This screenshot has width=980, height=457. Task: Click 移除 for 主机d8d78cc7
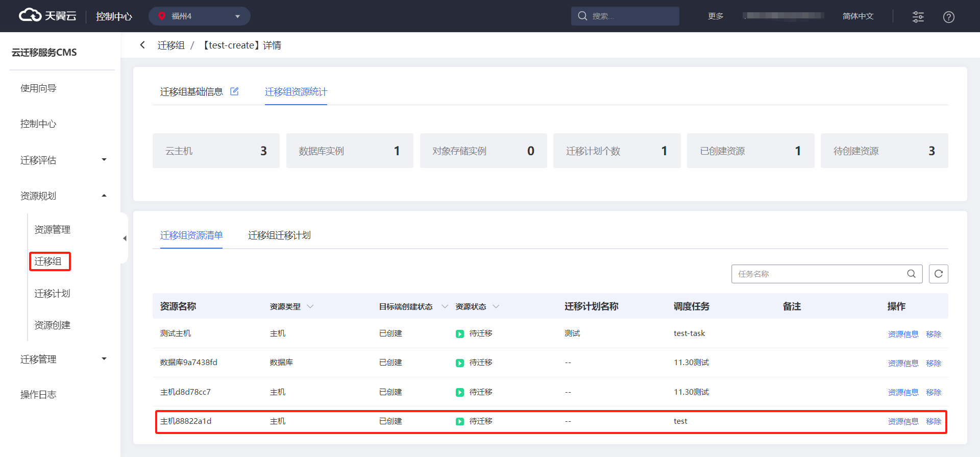[934, 393]
